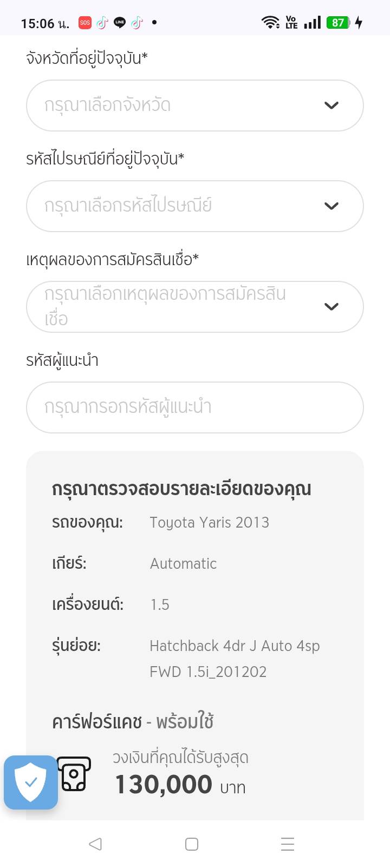Tap the Wi-Fi status icon

[270, 23]
